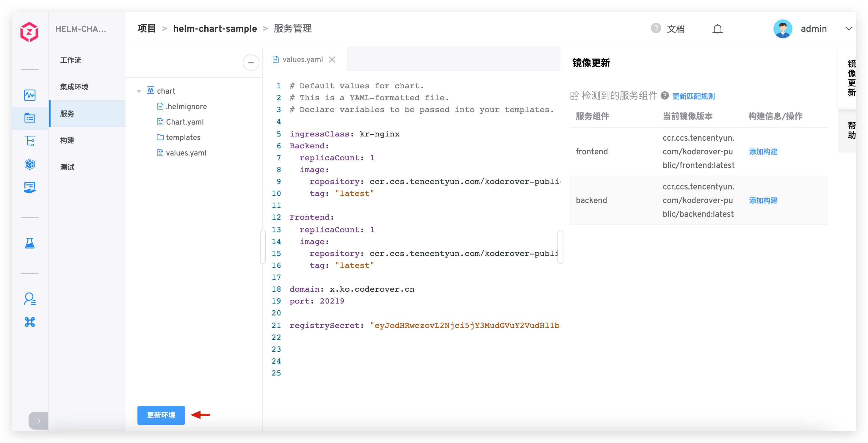Select the 服务 menu item in sidebar
Image resolution: width=868 pixels, height=443 pixels.
coord(66,114)
